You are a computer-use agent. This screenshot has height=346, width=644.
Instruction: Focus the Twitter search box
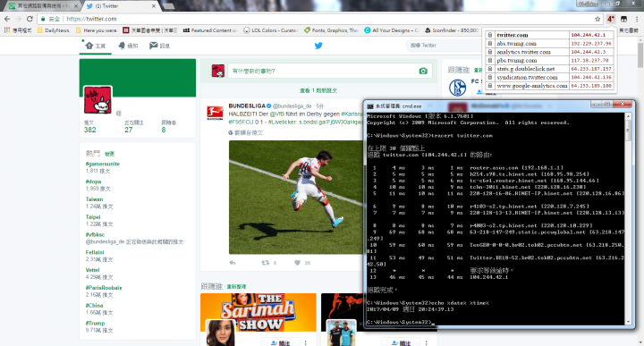(x=444, y=45)
